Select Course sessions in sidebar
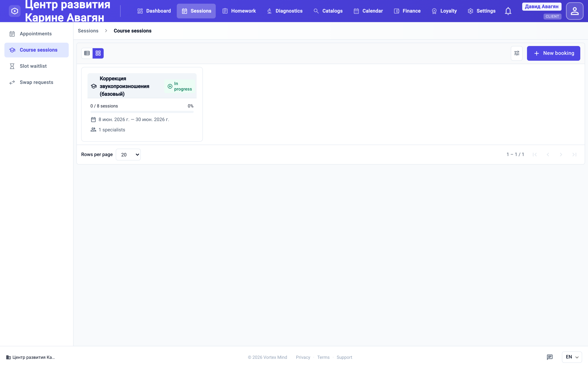Viewport: 588px width, 368px height. (36, 50)
